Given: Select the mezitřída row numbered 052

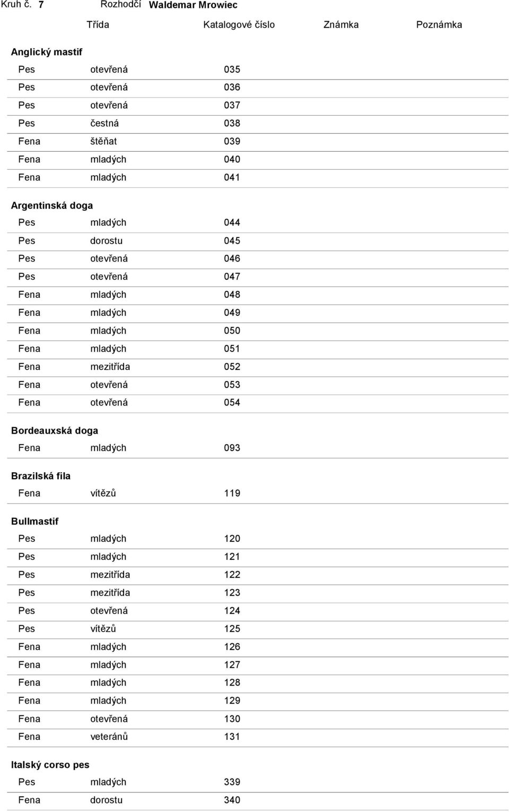Looking at the screenshot, I should click(258, 367).
